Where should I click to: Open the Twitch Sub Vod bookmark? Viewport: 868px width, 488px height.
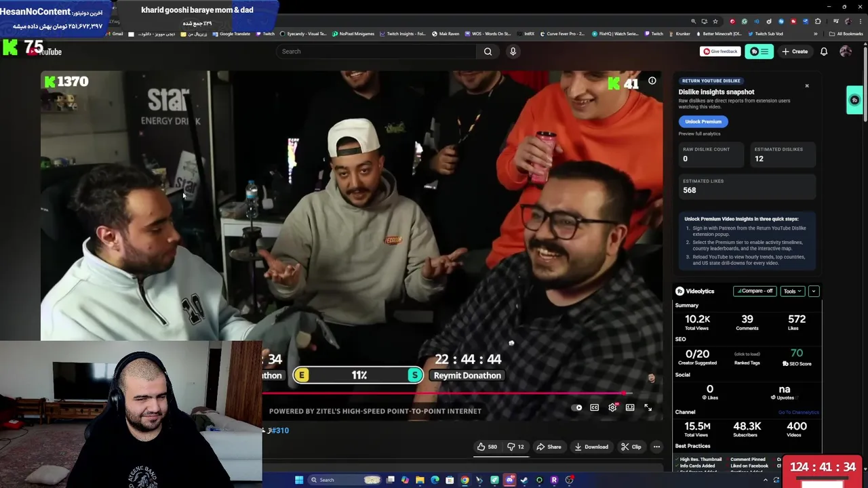[766, 34]
